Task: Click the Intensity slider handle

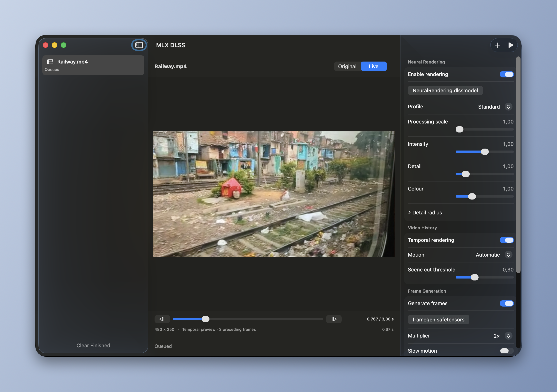Action: pos(485,152)
